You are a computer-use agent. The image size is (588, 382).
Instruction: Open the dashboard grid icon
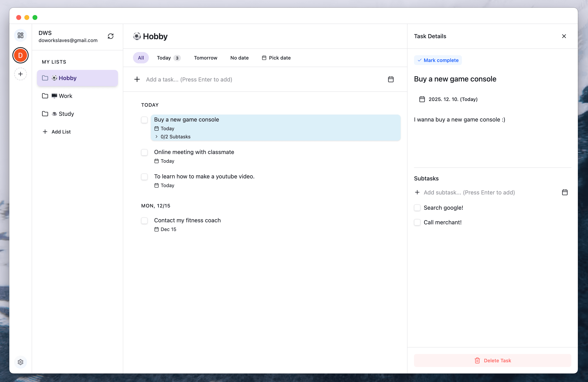pyautogui.click(x=21, y=35)
